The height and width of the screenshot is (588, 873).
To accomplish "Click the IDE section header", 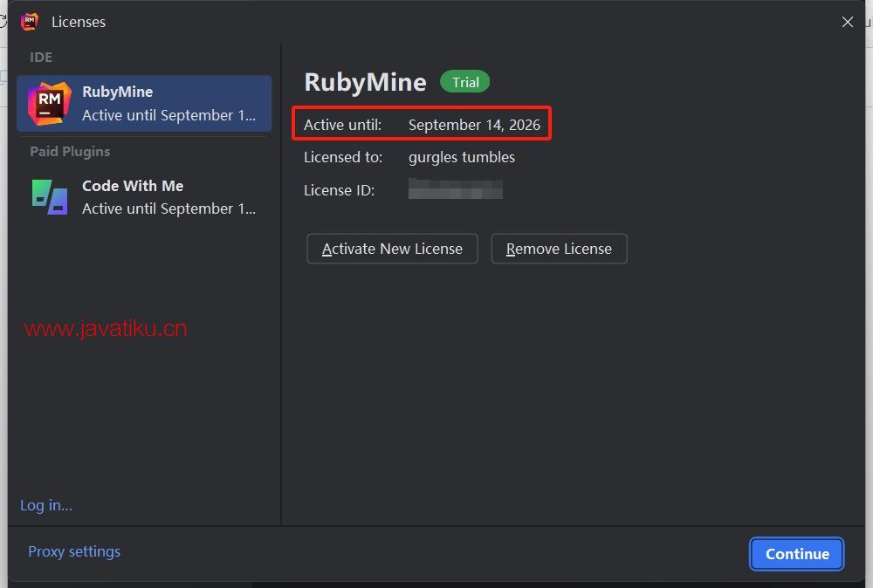I will (41, 58).
